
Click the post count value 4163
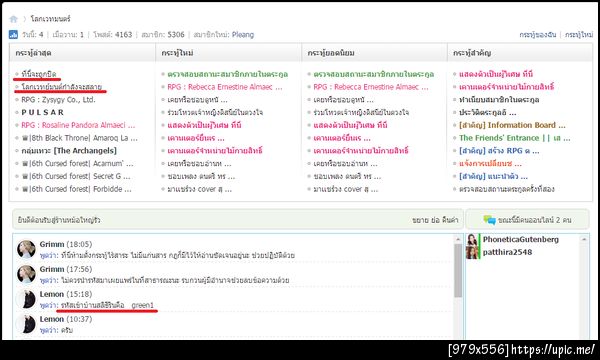click(124, 35)
